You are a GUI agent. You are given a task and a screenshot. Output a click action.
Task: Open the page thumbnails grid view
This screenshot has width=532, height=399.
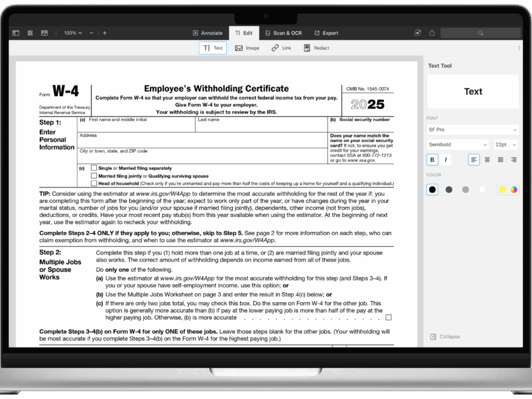point(30,33)
